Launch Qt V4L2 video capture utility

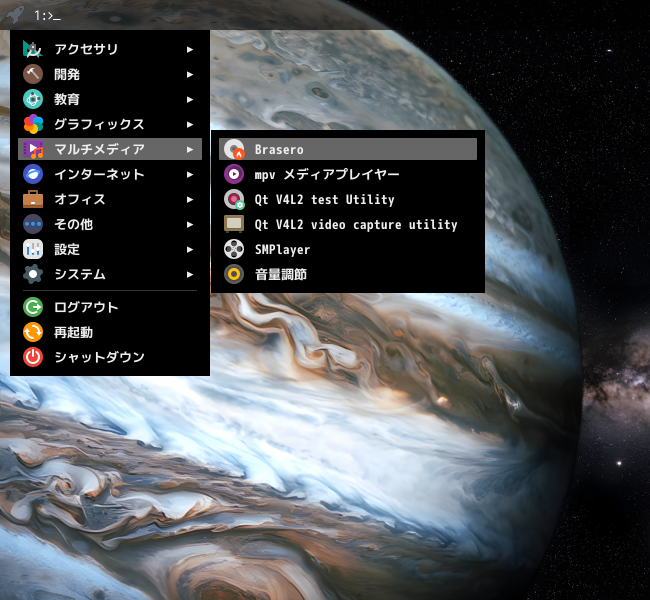point(348,224)
